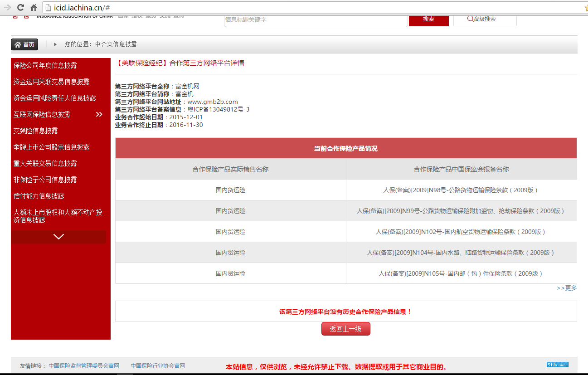The width and height of the screenshot is (588, 375).
Task: Open the >>更多 more link
Action: [567, 288]
